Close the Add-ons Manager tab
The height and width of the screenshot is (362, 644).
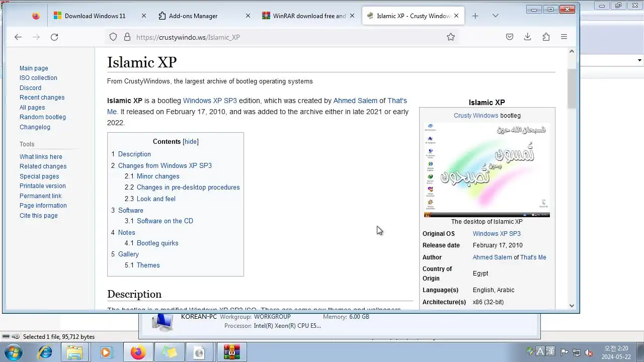click(248, 16)
